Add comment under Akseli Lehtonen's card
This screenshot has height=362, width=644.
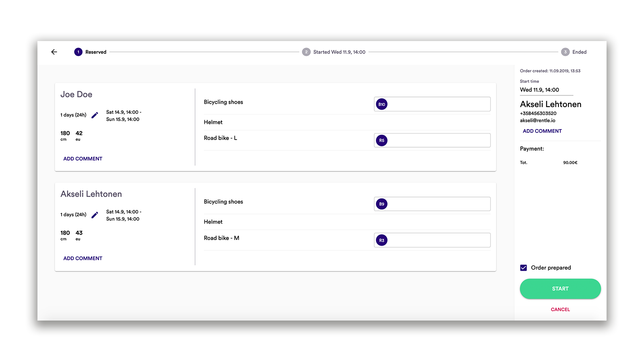pyautogui.click(x=83, y=259)
